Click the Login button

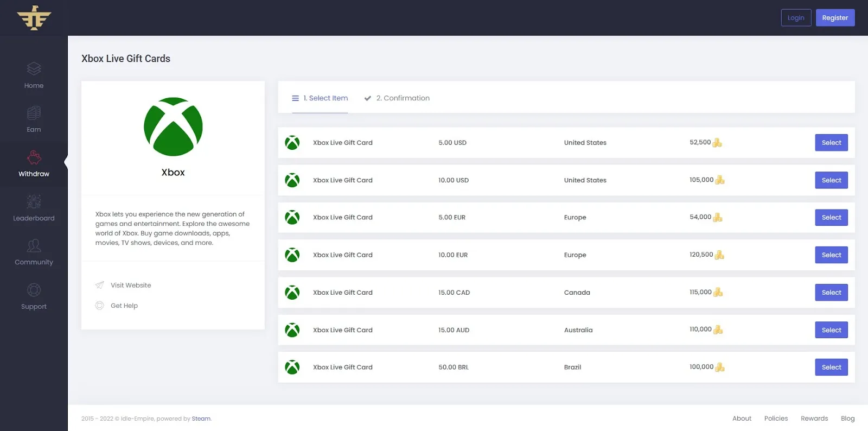(x=796, y=18)
